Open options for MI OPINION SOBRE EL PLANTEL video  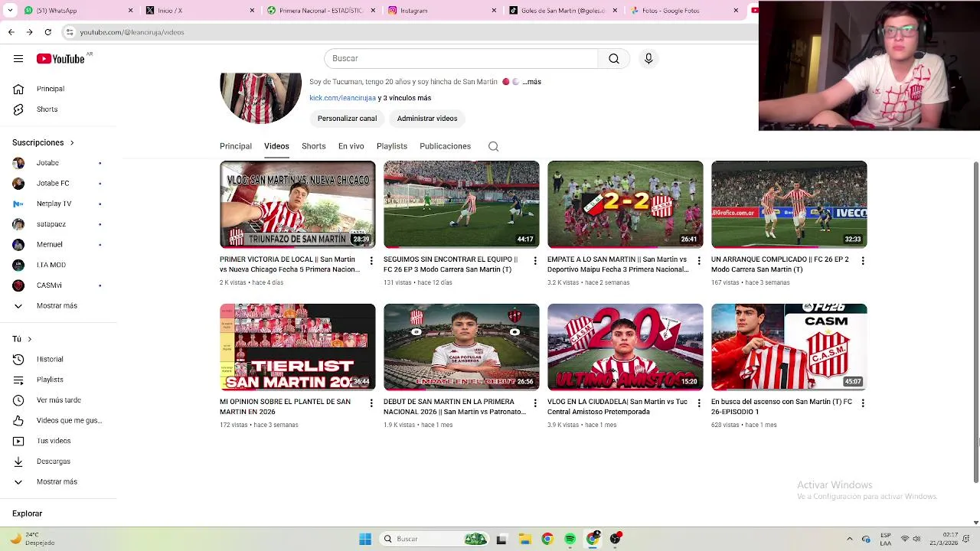point(371,403)
